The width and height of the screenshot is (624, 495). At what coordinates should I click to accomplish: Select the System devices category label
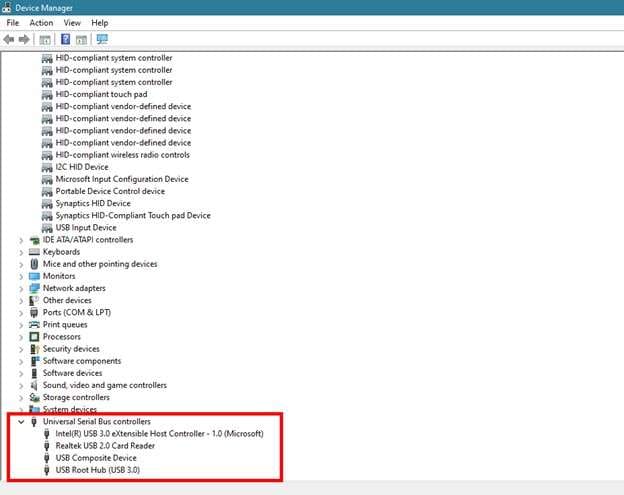tap(70, 409)
